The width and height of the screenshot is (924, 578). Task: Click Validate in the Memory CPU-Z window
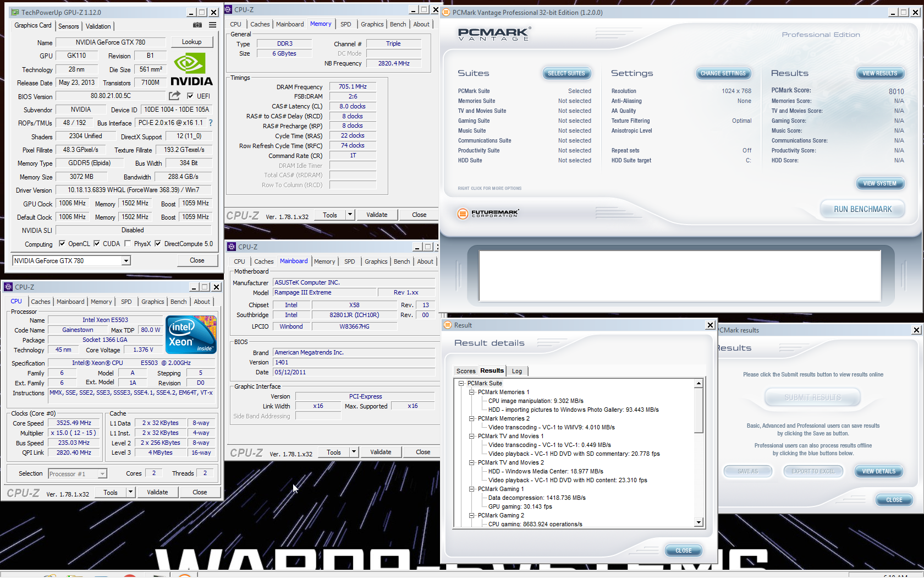pos(377,215)
